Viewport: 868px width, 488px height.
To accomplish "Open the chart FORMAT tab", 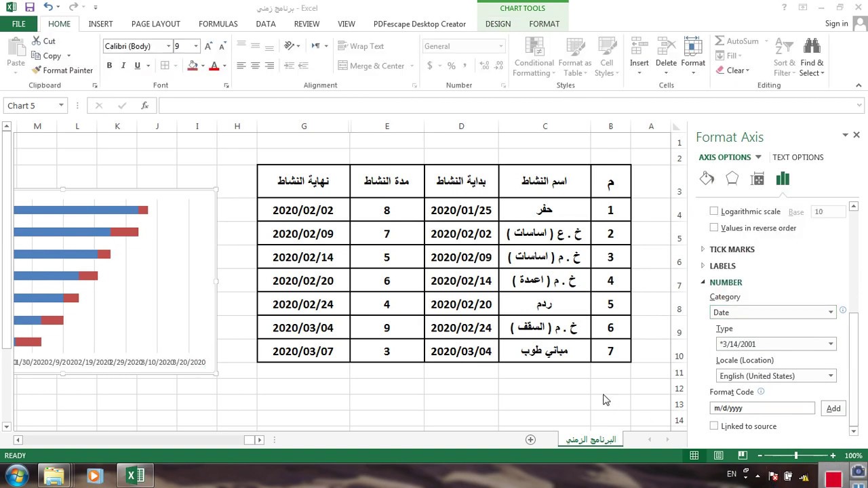I will (544, 24).
